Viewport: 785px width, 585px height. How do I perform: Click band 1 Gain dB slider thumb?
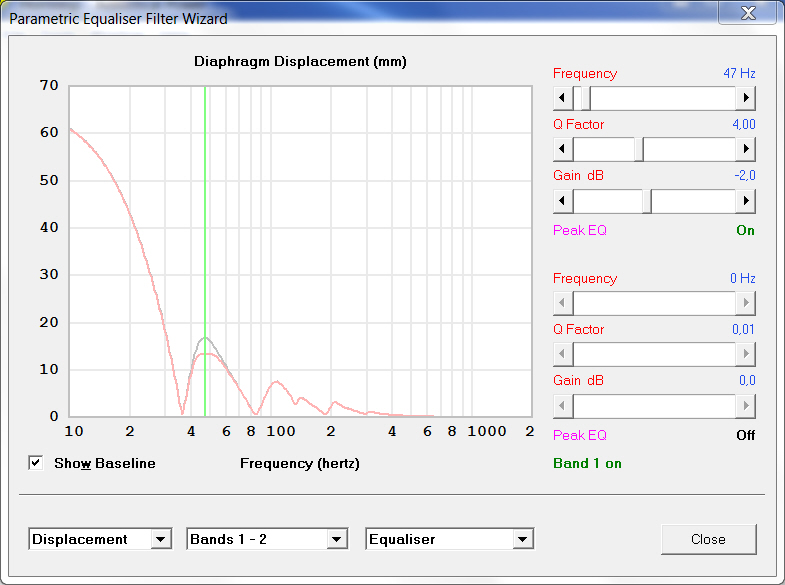click(647, 201)
